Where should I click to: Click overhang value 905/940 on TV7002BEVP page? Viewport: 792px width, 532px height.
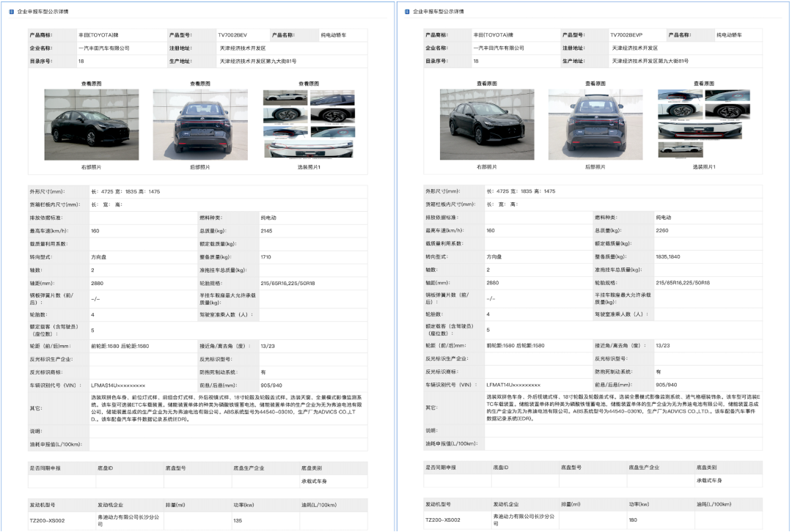[667, 385]
